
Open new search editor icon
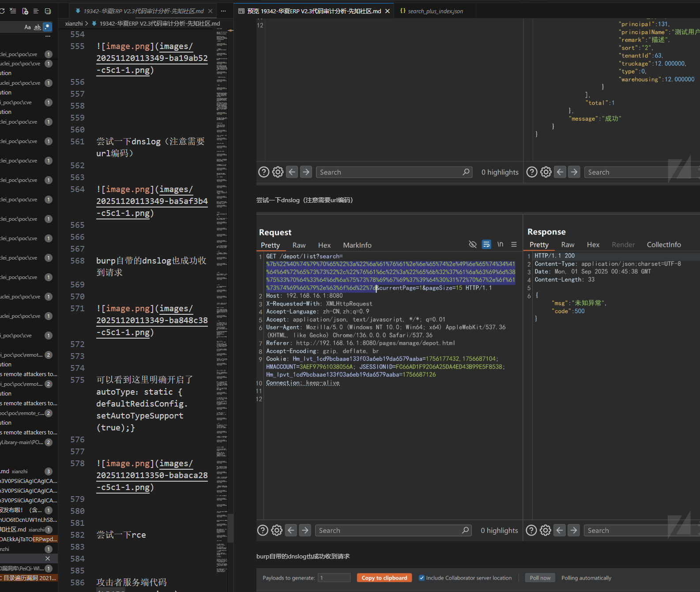click(25, 11)
